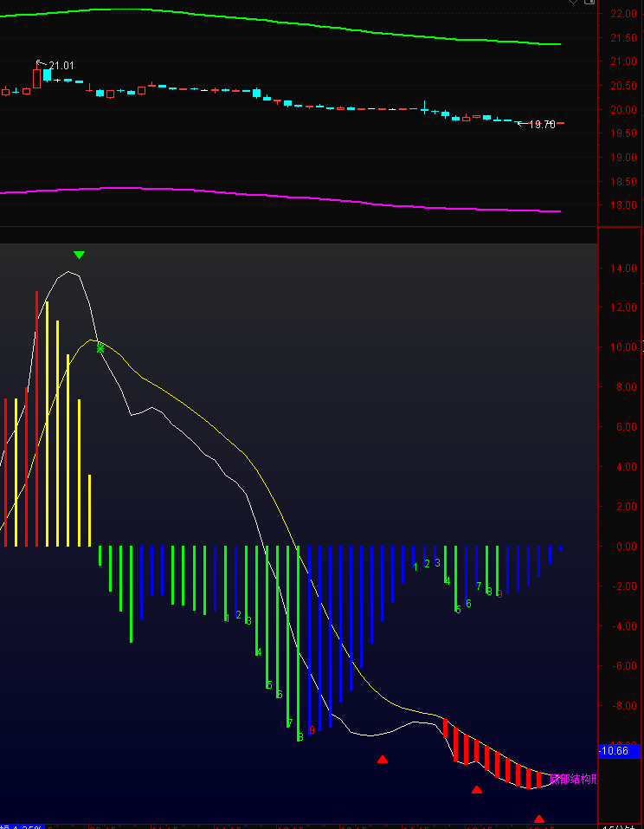Click the first red up-triangle buy marker

click(383, 759)
